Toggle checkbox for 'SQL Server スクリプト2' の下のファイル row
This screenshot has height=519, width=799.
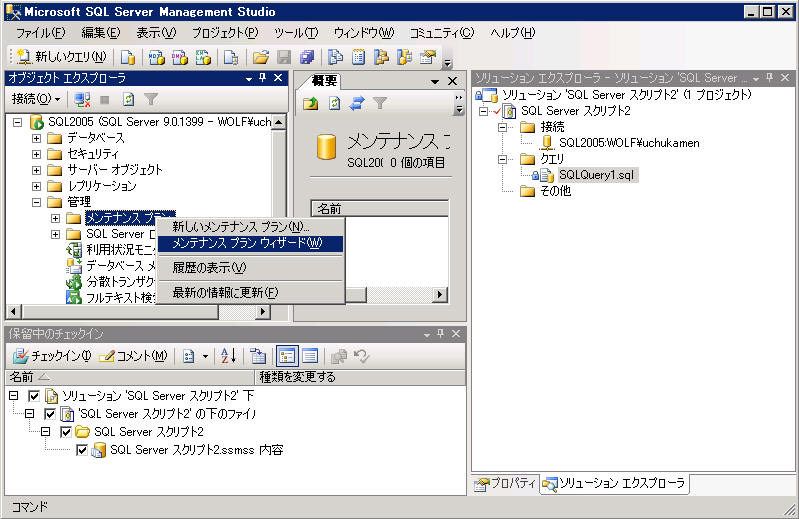(50, 414)
